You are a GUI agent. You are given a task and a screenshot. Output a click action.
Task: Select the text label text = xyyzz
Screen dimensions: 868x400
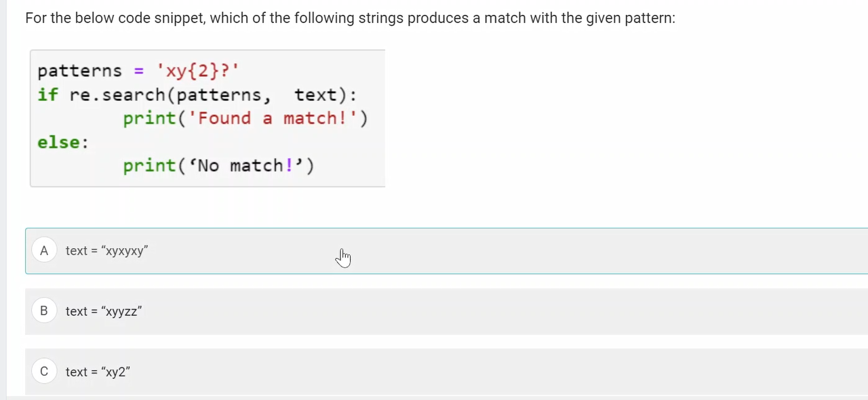point(103,311)
